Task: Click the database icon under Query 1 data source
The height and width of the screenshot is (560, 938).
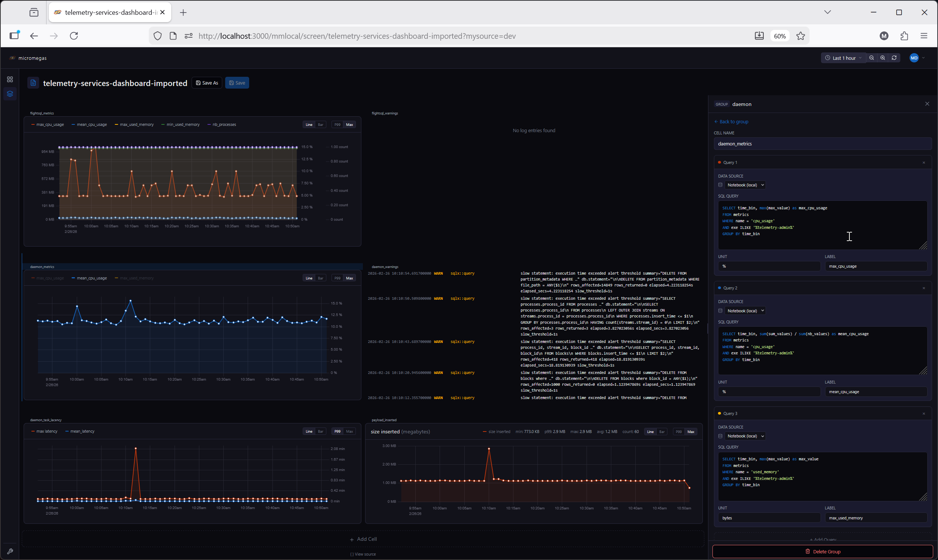Action: click(x=720, y=185)
